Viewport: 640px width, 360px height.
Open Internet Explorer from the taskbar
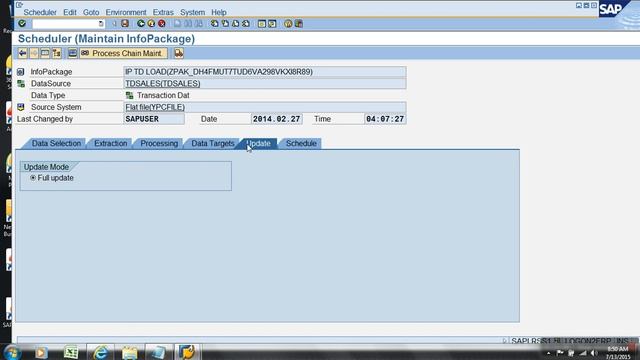(x=100, y=352)
